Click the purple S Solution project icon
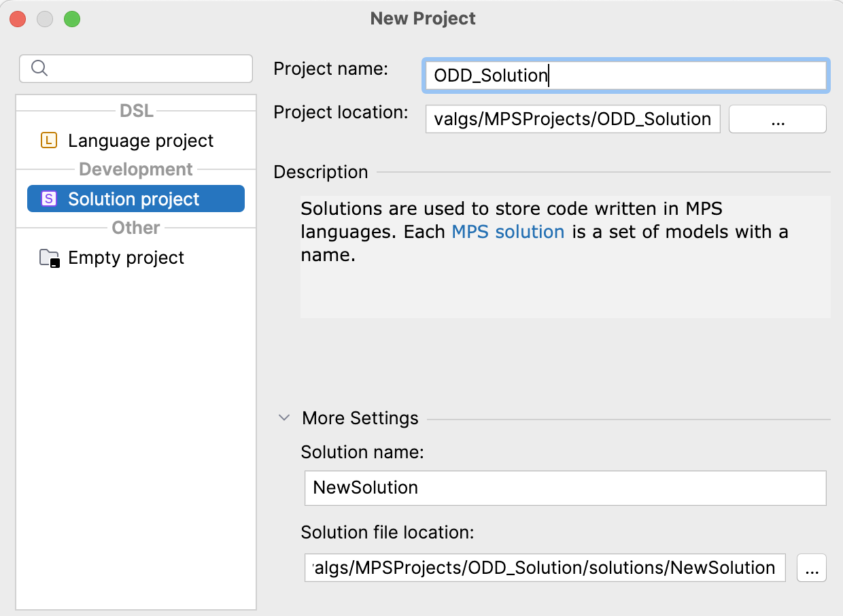This screenshot has height=616, width=843. coord(49,199)
